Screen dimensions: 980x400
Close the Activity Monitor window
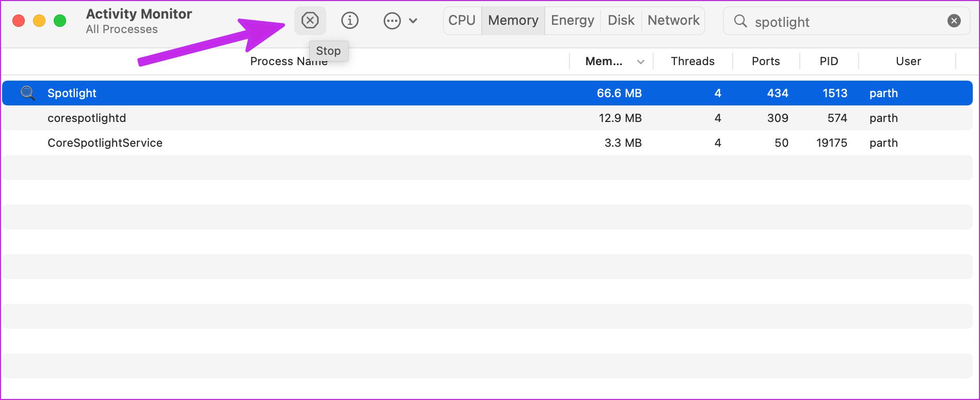click(19, 21)
